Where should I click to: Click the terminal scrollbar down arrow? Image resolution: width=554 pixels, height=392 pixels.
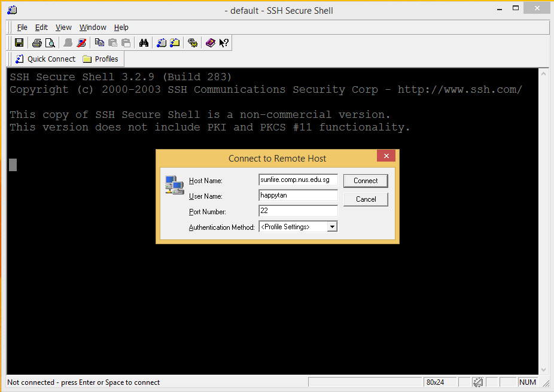click(543, 369)
